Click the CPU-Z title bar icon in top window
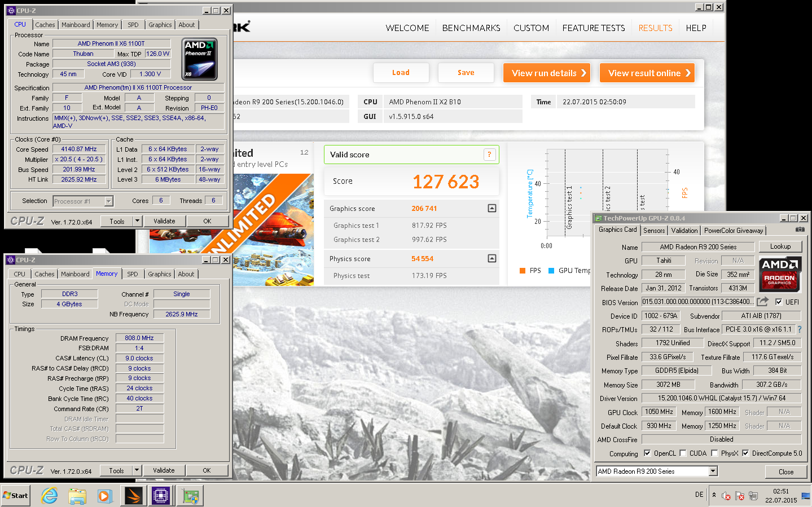The image size is (812, 507). (11, 11)
